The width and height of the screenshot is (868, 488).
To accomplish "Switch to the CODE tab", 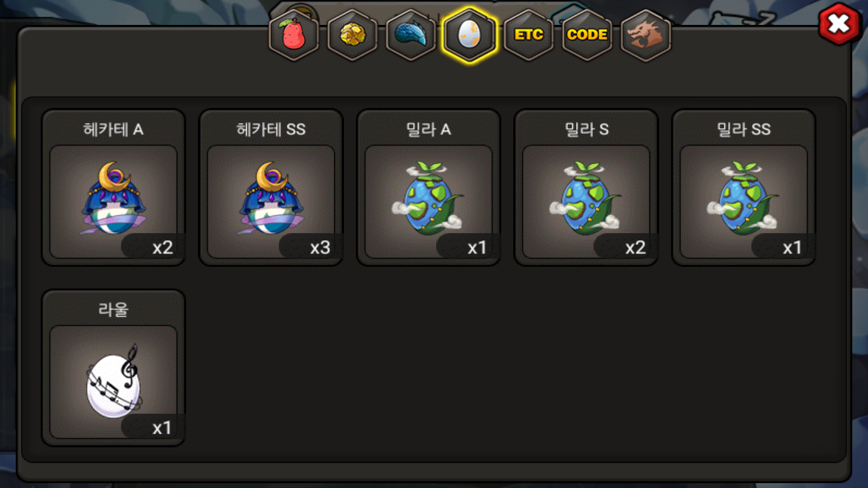I will click(x=587, y=35).
